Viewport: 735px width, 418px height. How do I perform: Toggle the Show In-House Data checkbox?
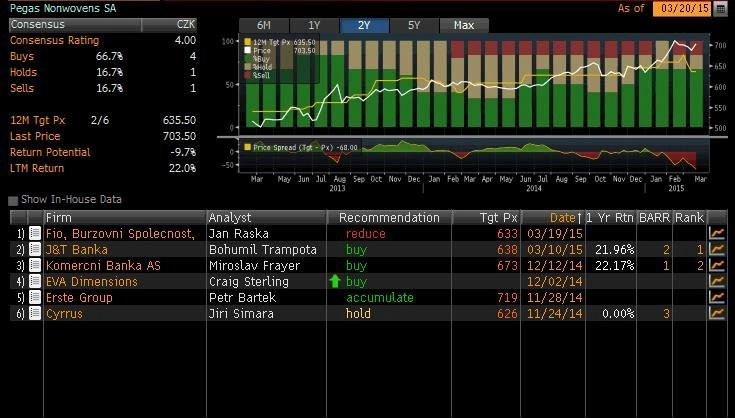(x=13, y=201)
